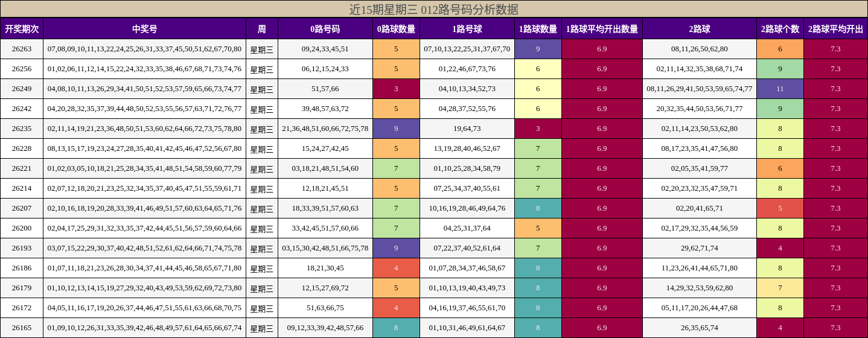Screen dimensions: 868x338
Task: Click the 0路号码 column header
Action: coord(325,29)
